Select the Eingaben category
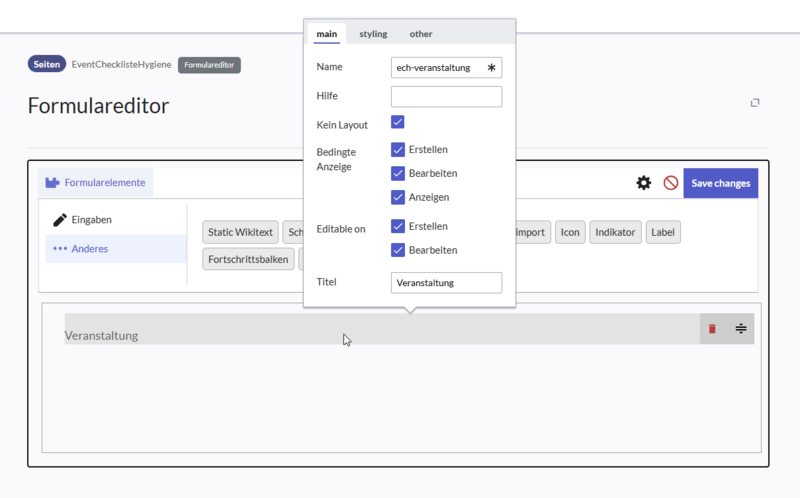The height and width of the screenshot is (498, 800). click(116, 219)
